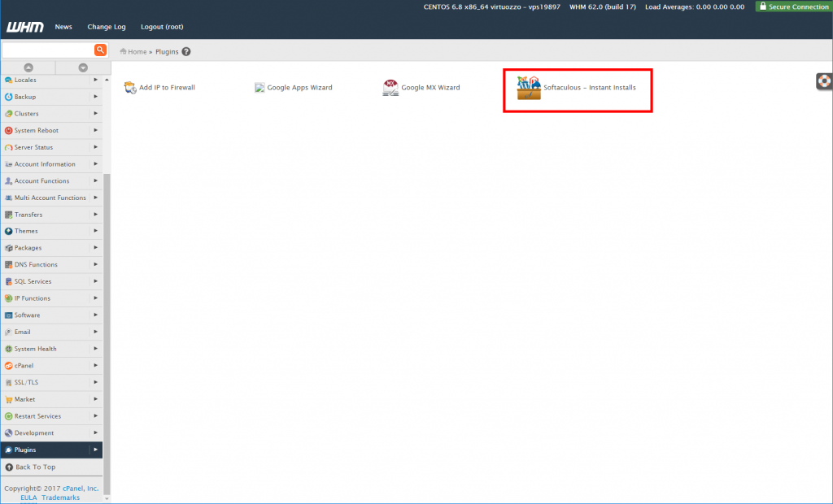
Task: Expand the Plugins section arrow
Action: (96, 450)
